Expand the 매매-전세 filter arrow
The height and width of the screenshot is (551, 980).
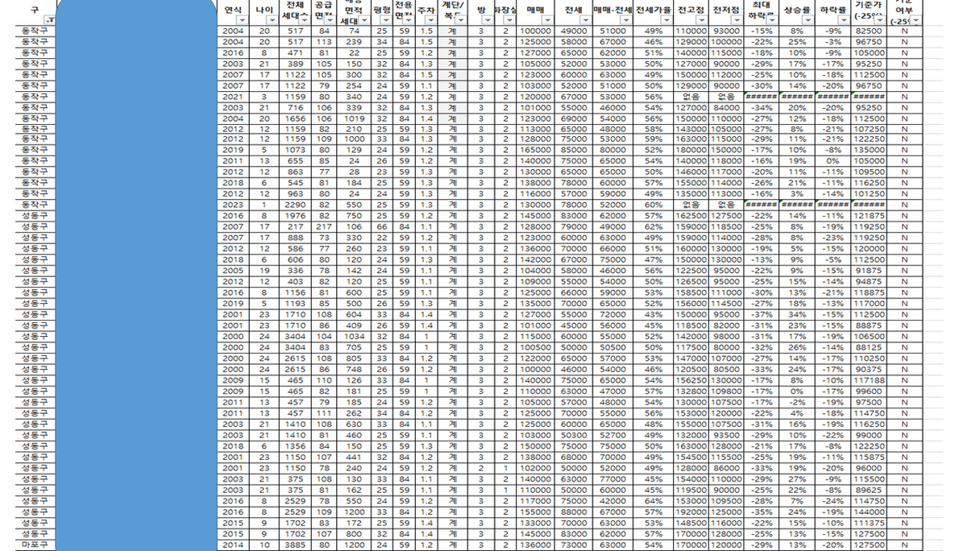[x=626, y=20]
